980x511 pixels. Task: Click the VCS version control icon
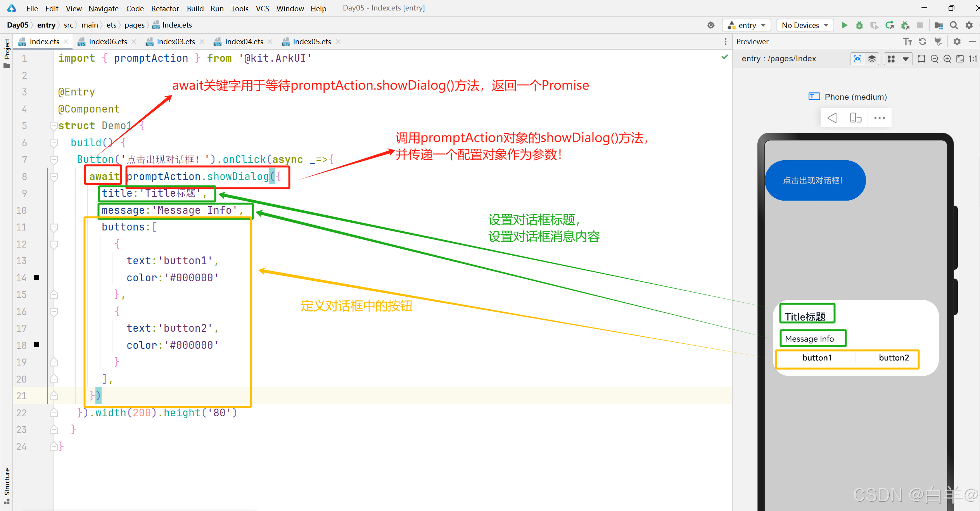(x=262, y=9)
